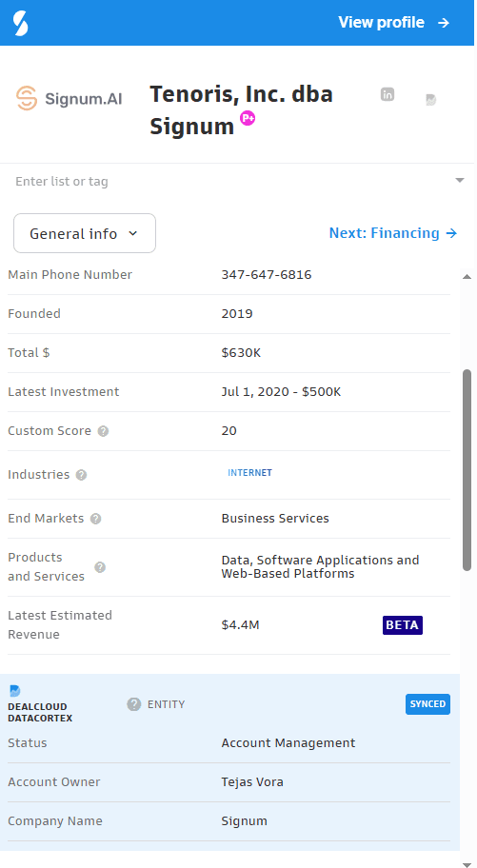
Task: Click Custom Score value 20
Action: click(x=229, y=431)
